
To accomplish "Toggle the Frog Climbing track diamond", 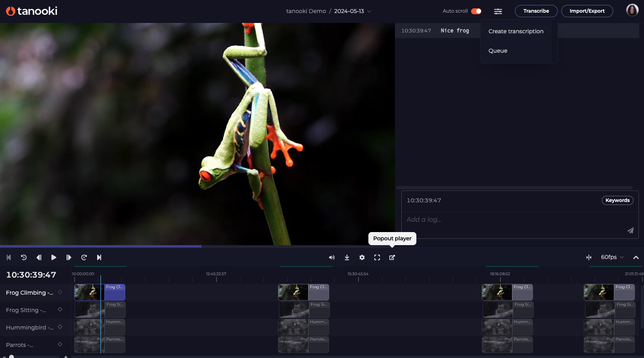I will 60,292.
